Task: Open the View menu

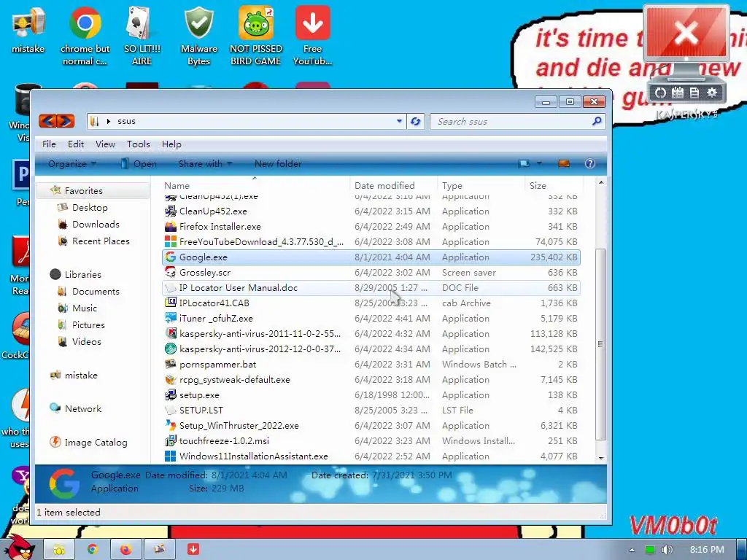Action: click(x=105, y=144)
